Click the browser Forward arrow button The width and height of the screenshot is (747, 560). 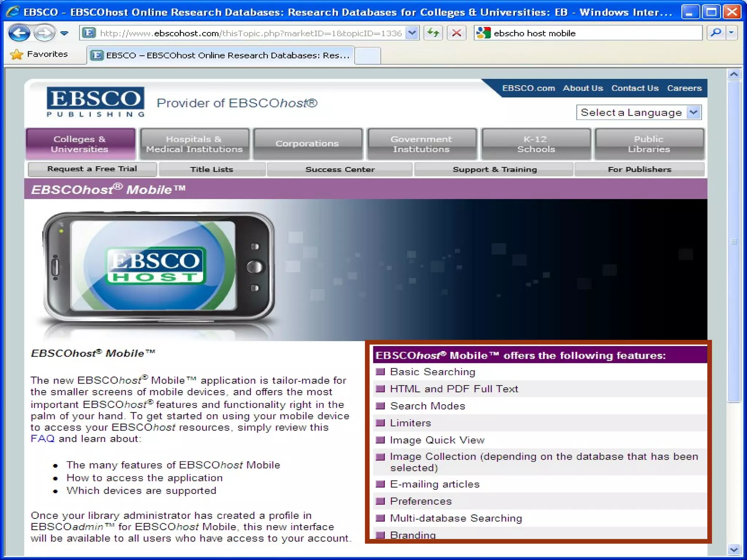[x=44, y=33]
